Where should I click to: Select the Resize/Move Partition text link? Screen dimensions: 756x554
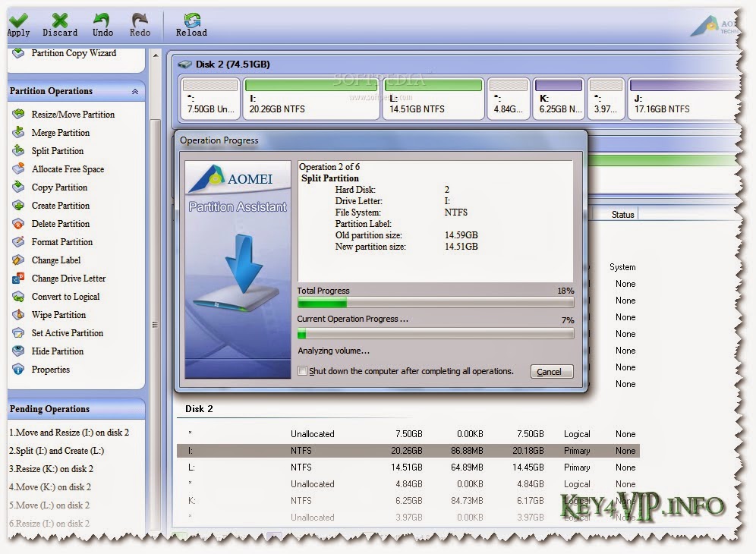click(74, 115)
